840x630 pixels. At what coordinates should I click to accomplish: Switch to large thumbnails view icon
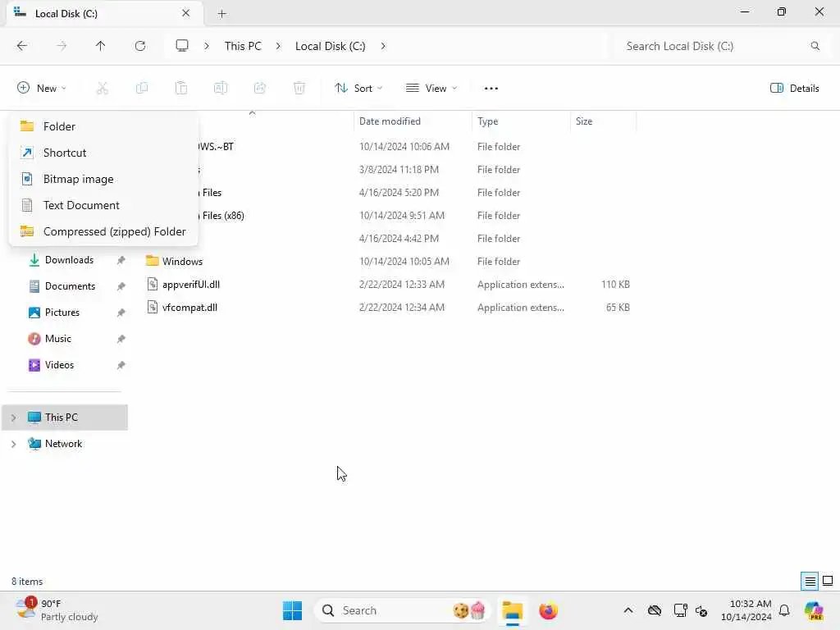tap(828, 582)
